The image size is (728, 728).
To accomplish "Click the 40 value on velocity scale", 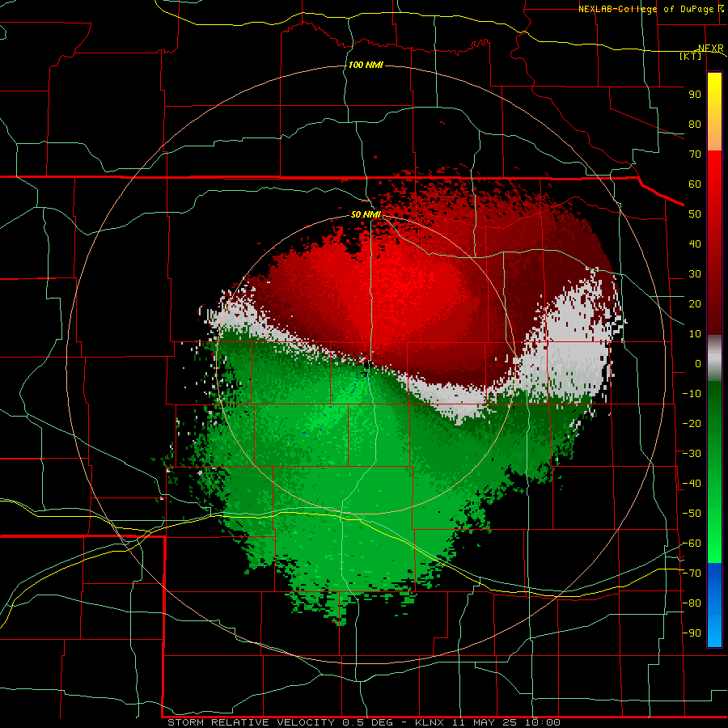I will (695, 244).
